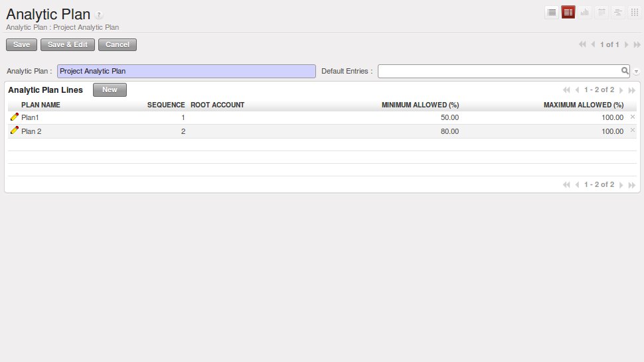Search Default Entries with magnifier icon

[x=624, y=70]
